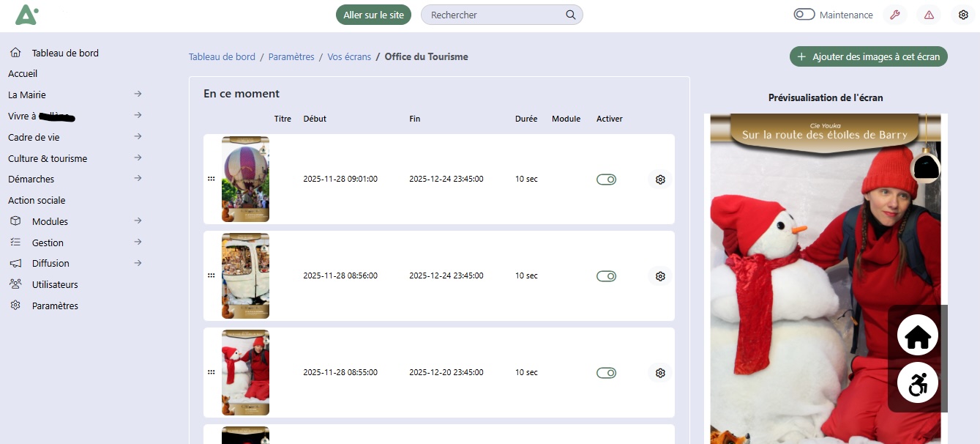Click Ajouter des images à cet écran
Screen dimensions: 980x444
point(868,56)
